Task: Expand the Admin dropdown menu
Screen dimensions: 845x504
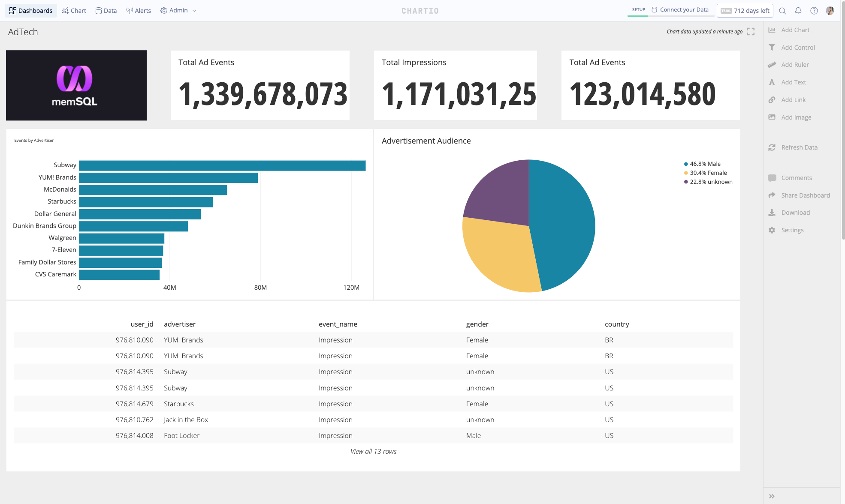Action: point(179,10)
